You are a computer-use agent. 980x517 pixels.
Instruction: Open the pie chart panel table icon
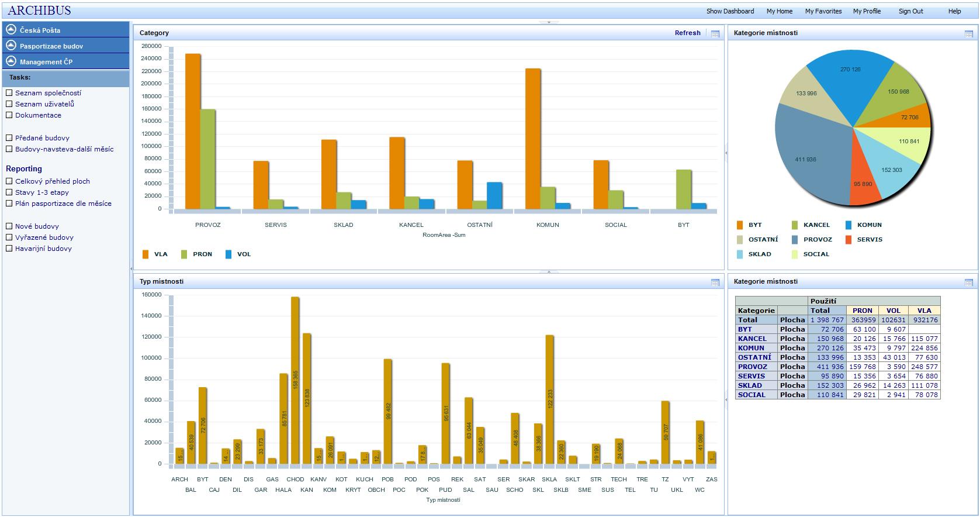click(969, 33)
